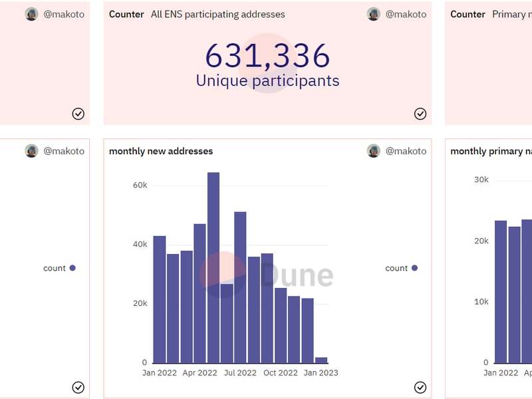Click the 631,336 unique participants counter value

[267, 56]
